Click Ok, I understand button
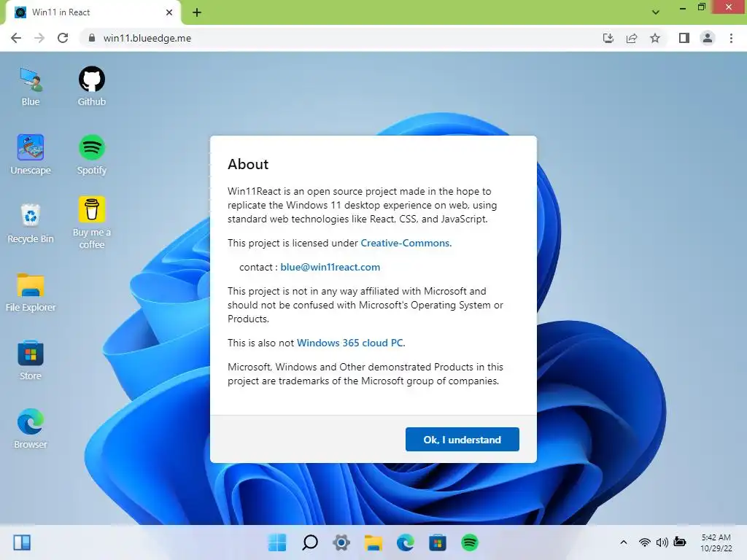The height and width of the screenshot is (560, 747). click(x=462, y=440)
